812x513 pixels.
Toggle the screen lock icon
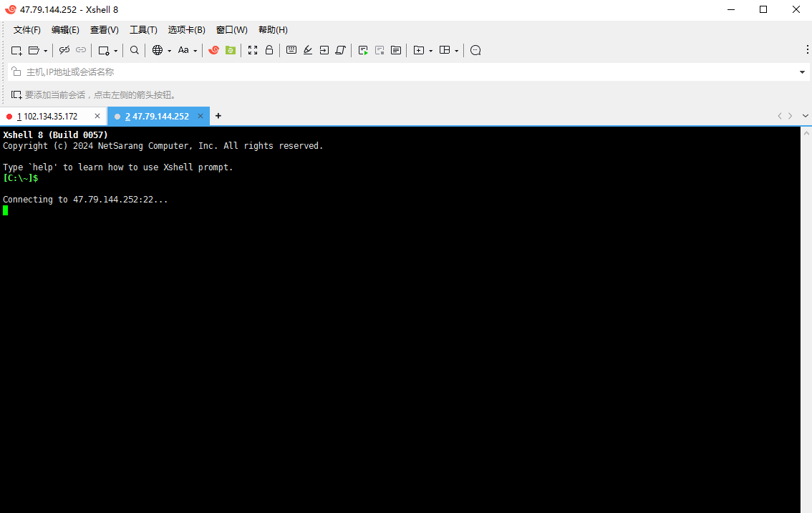(269, 50)
